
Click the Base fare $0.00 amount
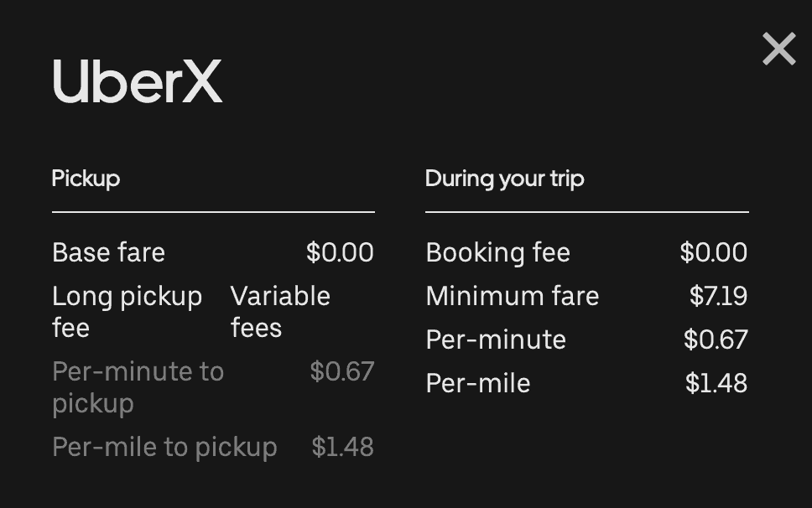click(x=340, y=252)
